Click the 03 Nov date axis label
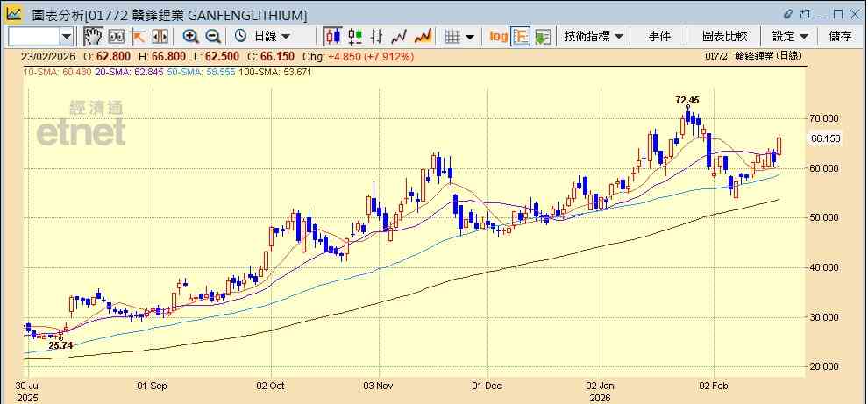Viewport: 868px width, 404px height. pyautogui.click(x=379, y=386)
